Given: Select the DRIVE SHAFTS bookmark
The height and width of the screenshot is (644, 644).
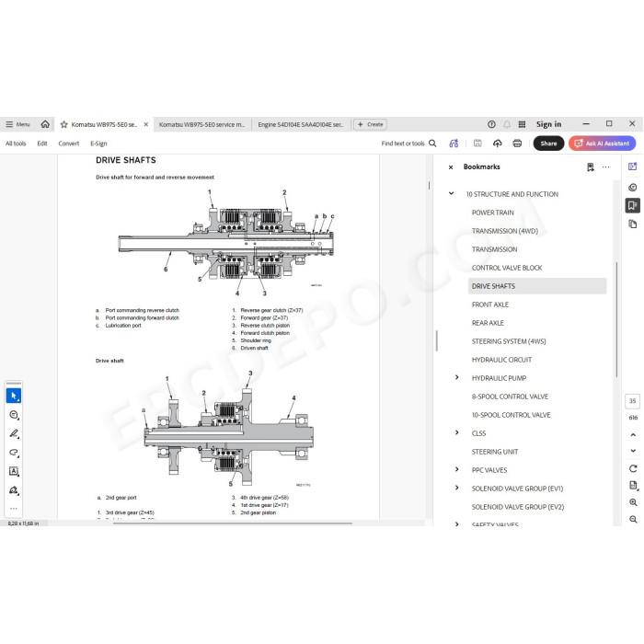Looking at the screenshot, I should pos(536,286).
